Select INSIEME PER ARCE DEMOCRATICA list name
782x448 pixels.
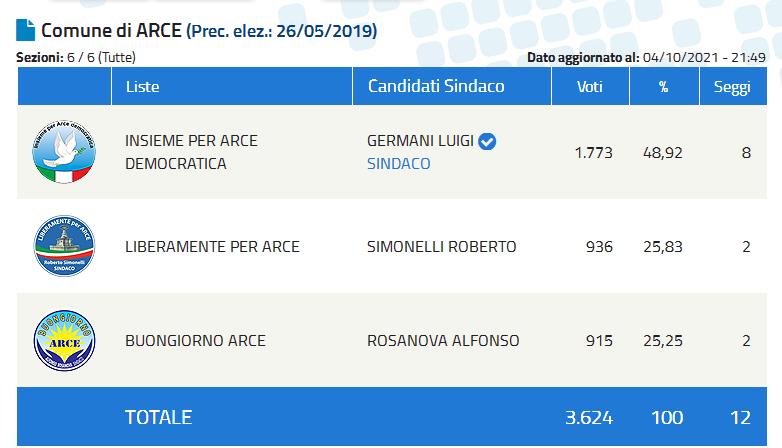point(191,152)
